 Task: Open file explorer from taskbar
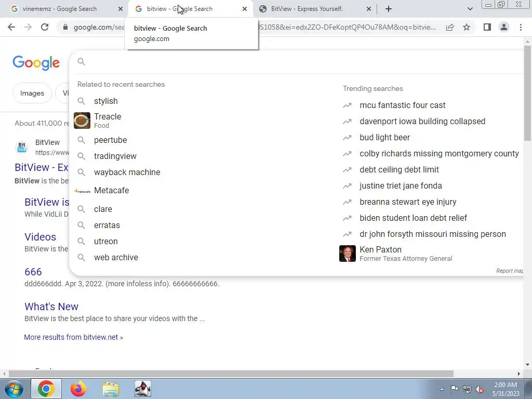coord(111,389)
